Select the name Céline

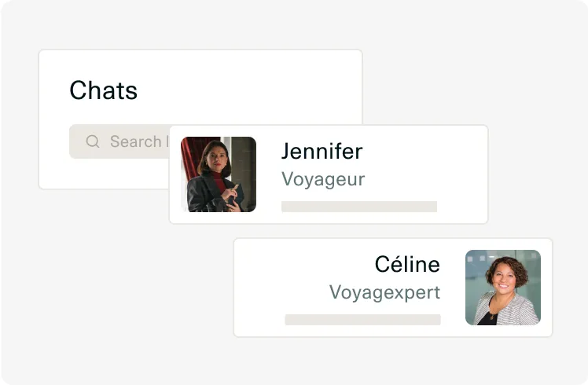pyautogui.click(x=407, y=264)
